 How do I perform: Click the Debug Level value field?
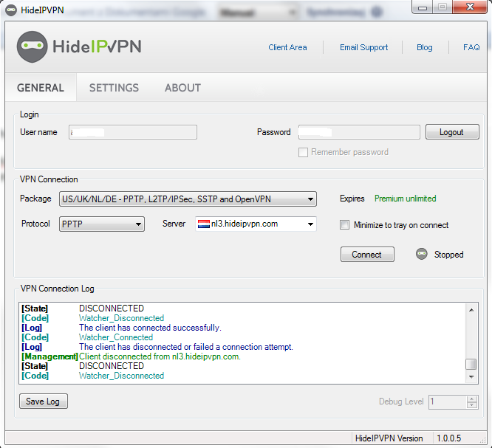448,402
